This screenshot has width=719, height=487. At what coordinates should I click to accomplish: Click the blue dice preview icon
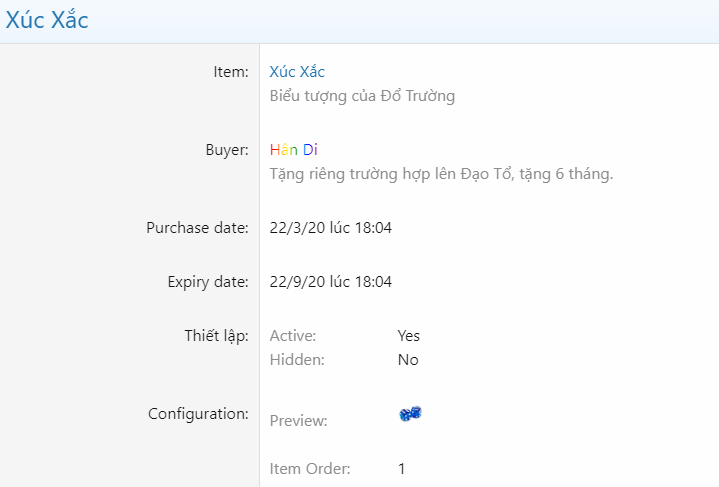click(410, 413)
